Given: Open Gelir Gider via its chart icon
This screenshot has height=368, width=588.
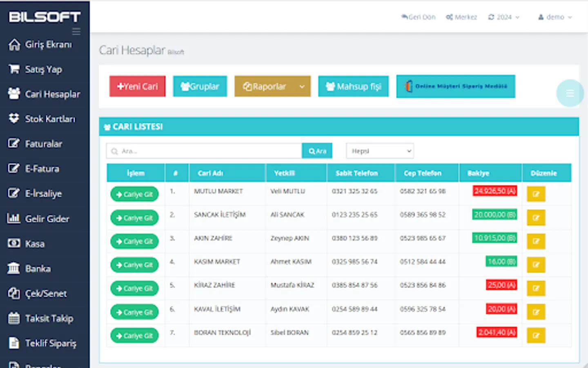Looking at the screenshot, I should [x=14, y=219].
